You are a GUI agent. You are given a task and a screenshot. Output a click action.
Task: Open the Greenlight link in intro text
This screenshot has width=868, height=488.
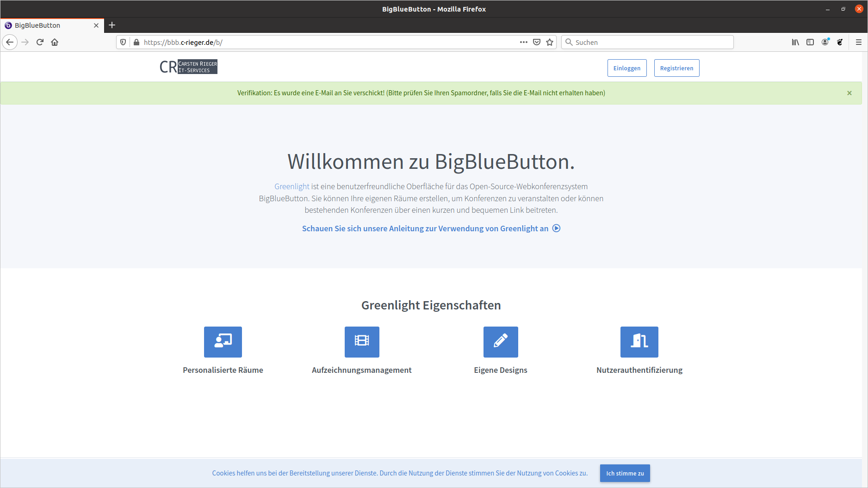(x=292, y=186)
